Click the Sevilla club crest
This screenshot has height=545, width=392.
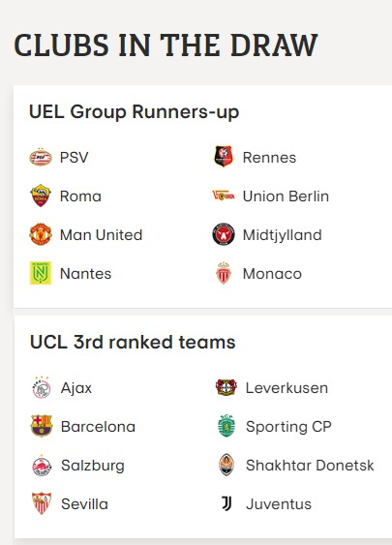42,503
